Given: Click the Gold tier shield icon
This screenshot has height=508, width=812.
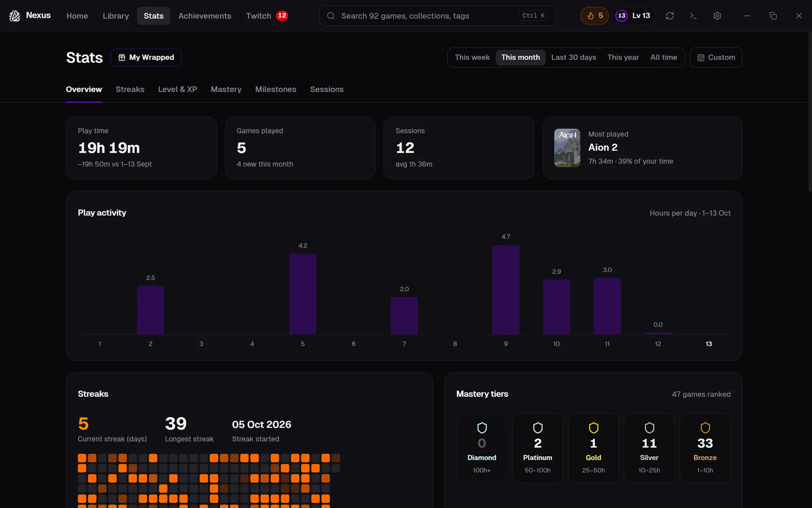Looking at the screenshot, I should click(x=594, y=428).
